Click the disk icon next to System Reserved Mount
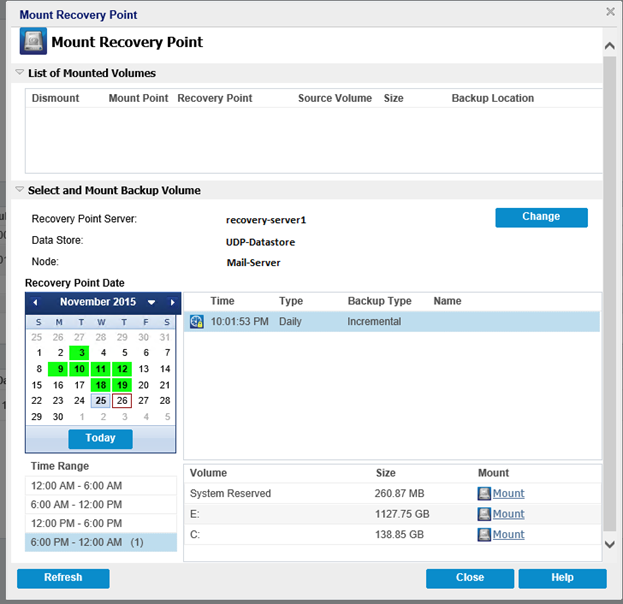The image size is (623, 604). click(x=484, y=494)
